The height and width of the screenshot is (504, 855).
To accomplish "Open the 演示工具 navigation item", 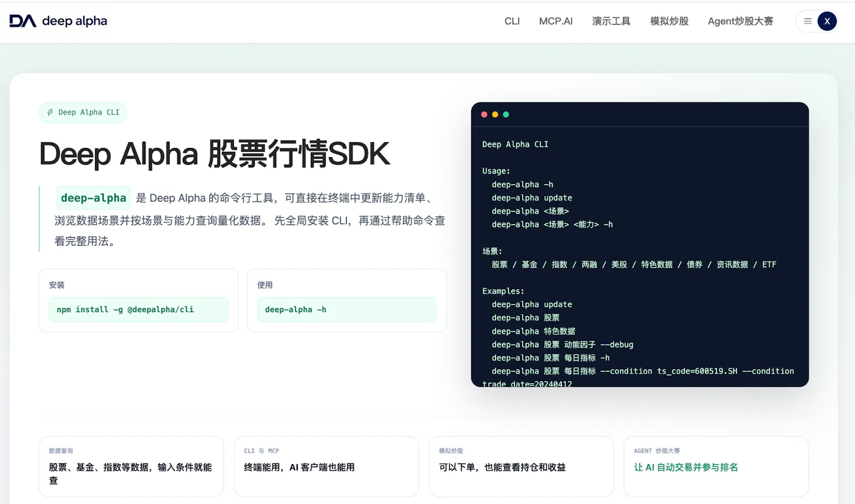I will coord(611,21).
